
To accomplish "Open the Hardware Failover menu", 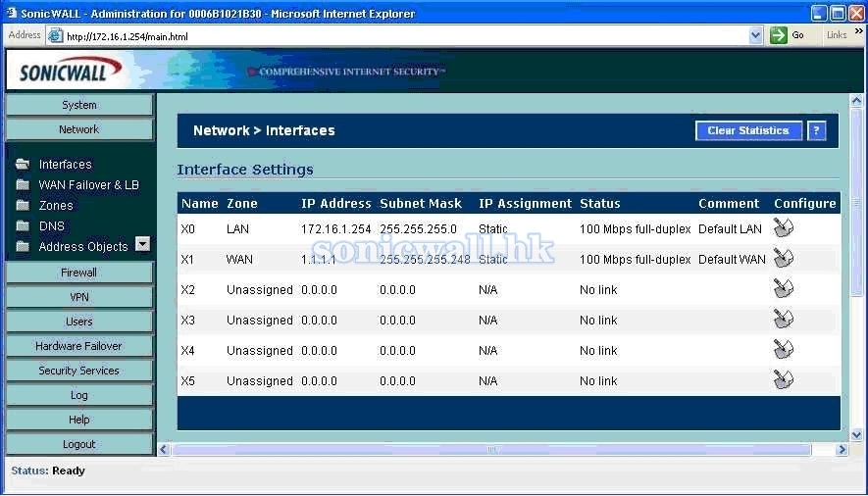I will [x=79, y=346].
